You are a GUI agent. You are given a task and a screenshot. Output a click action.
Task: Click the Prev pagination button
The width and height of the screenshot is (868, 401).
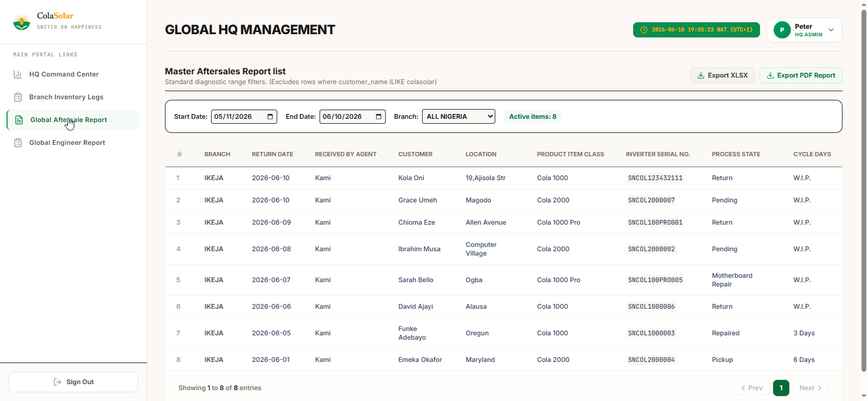point(751,388)
